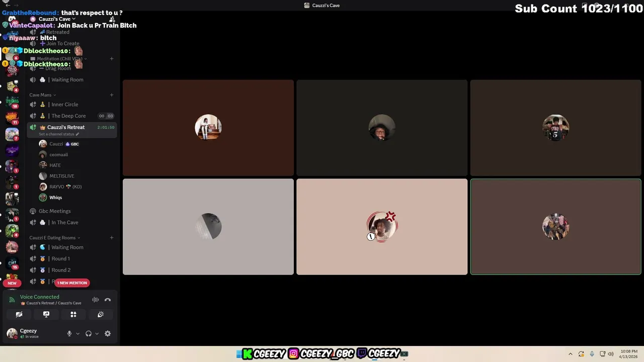Open the server with 7 badge
The height and width of the screenshot is (362, 644).
click(12, 135)
